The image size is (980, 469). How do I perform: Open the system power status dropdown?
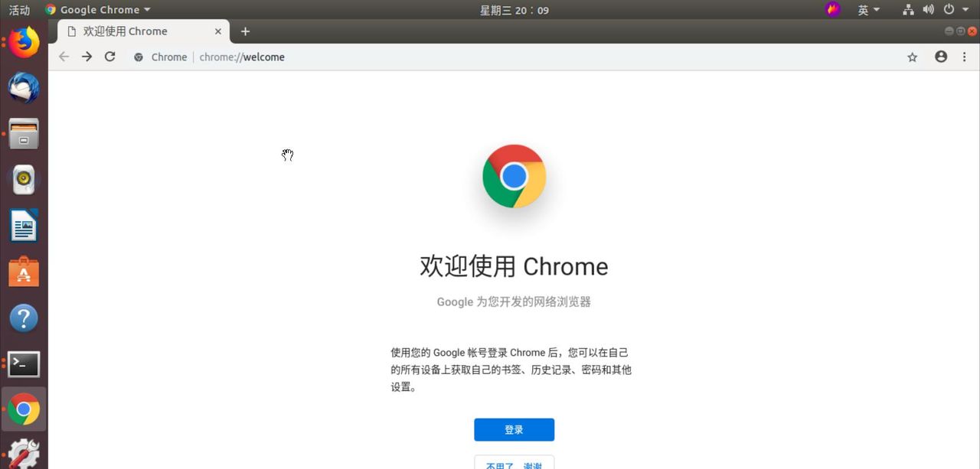point(949,10)
